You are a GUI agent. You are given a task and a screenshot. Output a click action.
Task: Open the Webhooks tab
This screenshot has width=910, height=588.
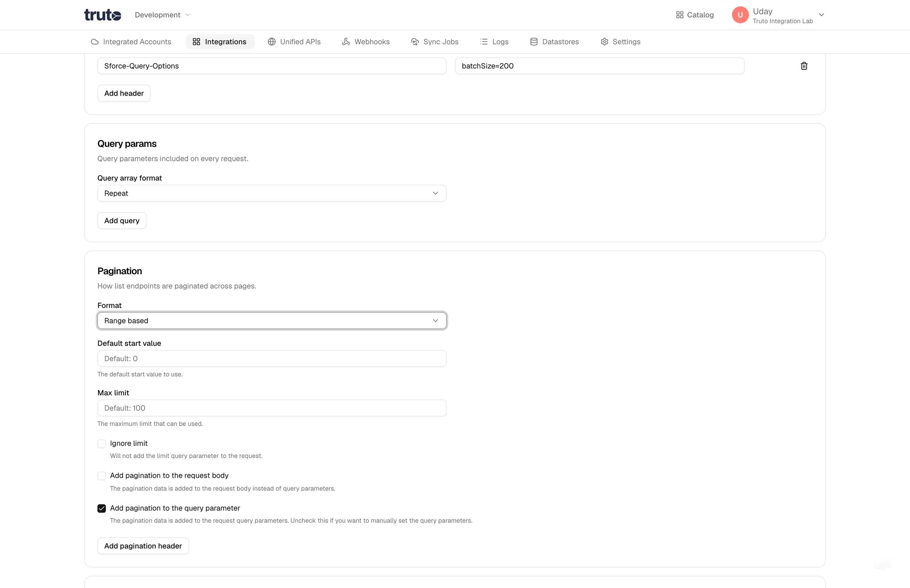click(x=366, y=42)
